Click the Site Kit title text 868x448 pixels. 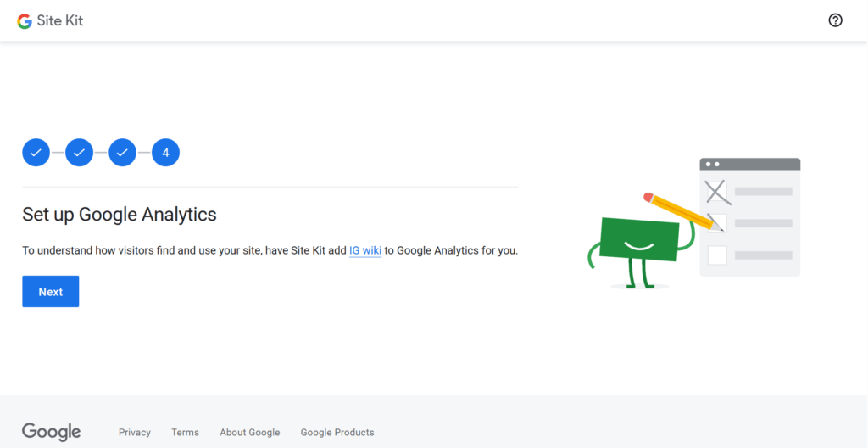[x=60, y=20]
